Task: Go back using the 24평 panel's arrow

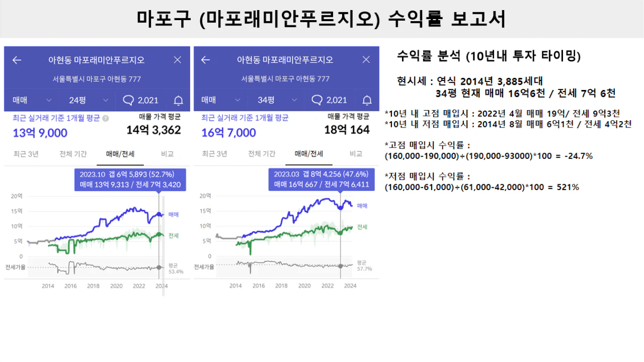Action: pos(17,60)
